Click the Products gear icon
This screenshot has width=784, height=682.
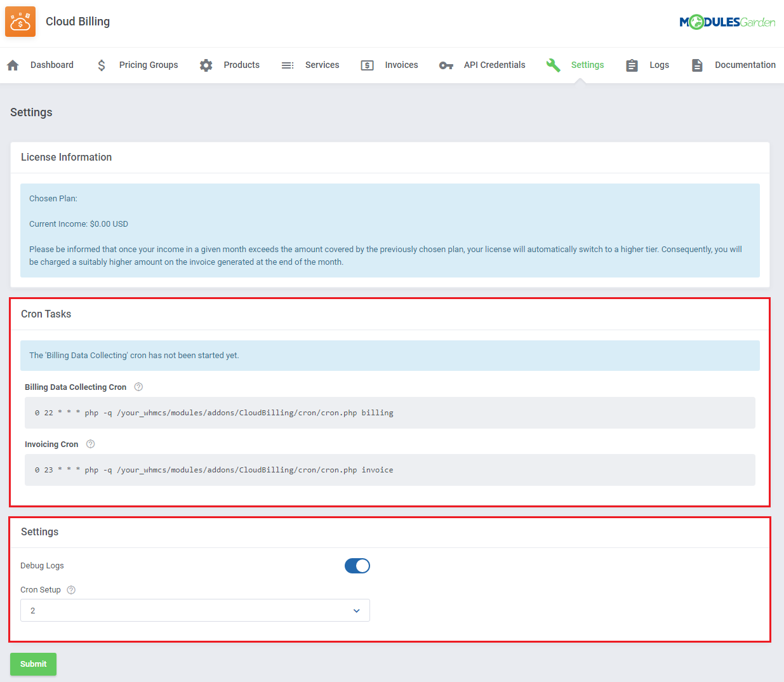coord(206,65)
